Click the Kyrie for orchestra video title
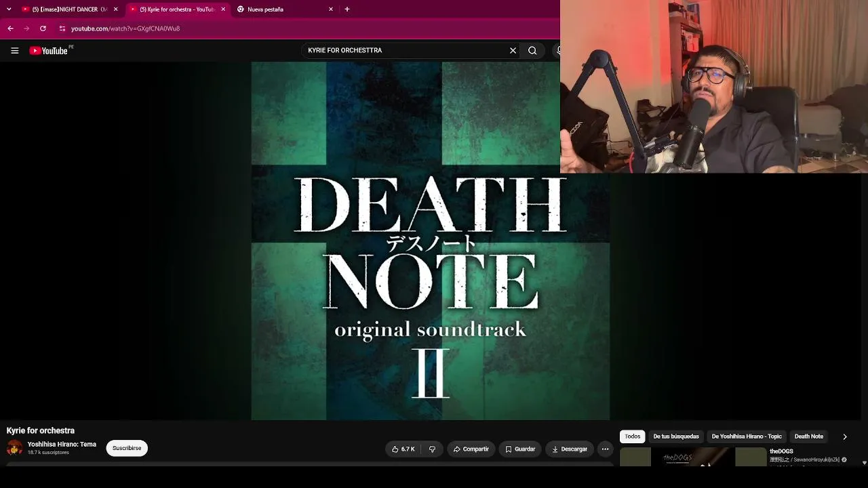The height and width of the screenshot is (488, 868). [x=41, y=430]
